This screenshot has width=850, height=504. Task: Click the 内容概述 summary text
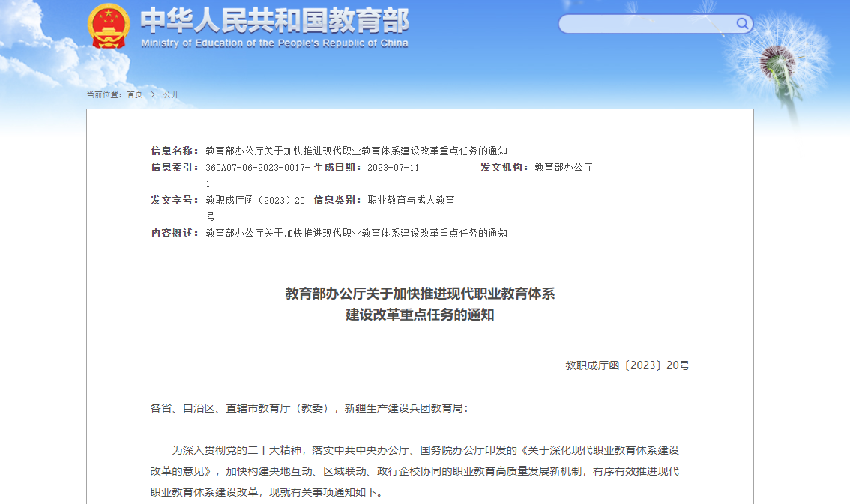pos(356,233)
